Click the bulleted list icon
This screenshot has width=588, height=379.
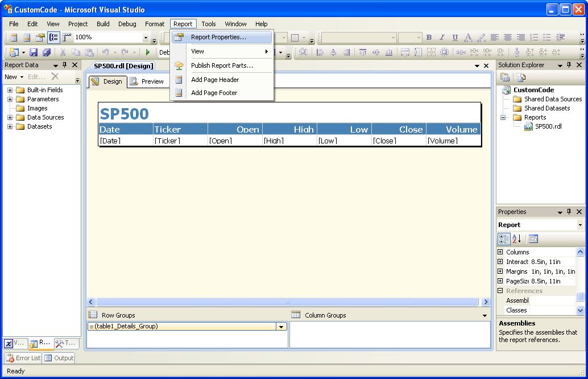point(547,37)
